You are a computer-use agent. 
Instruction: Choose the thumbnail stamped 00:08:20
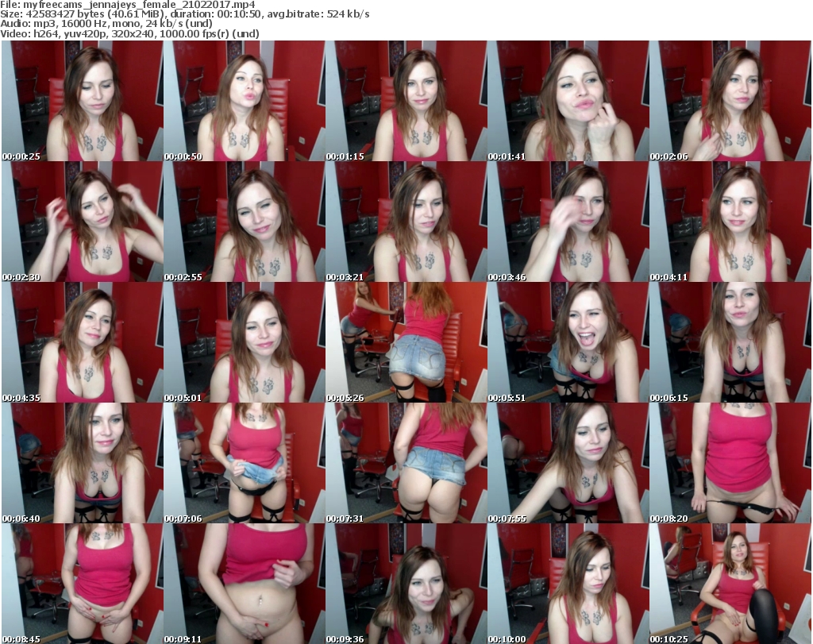(730, 463)
